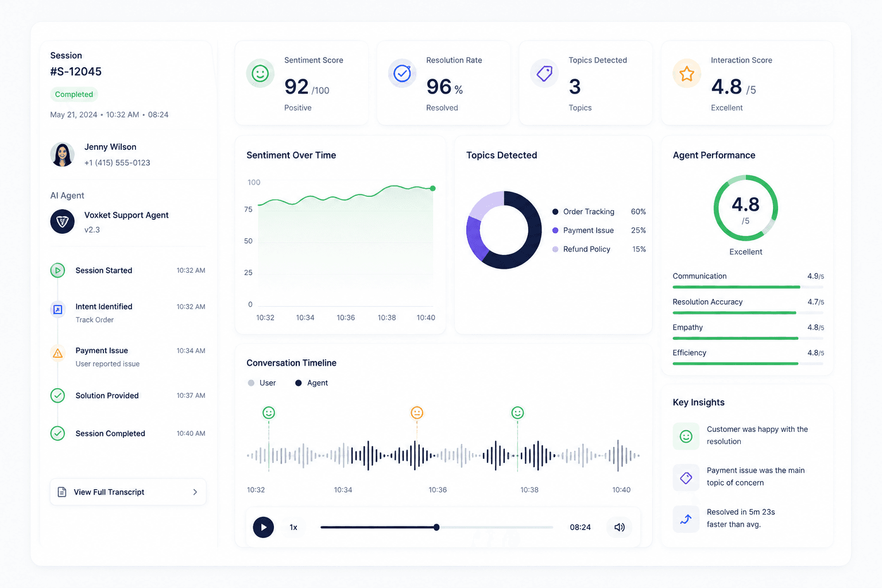
Task: Click the 96 % Resolution Rate value
Action: pyautogui.click(x=444, y=87)
